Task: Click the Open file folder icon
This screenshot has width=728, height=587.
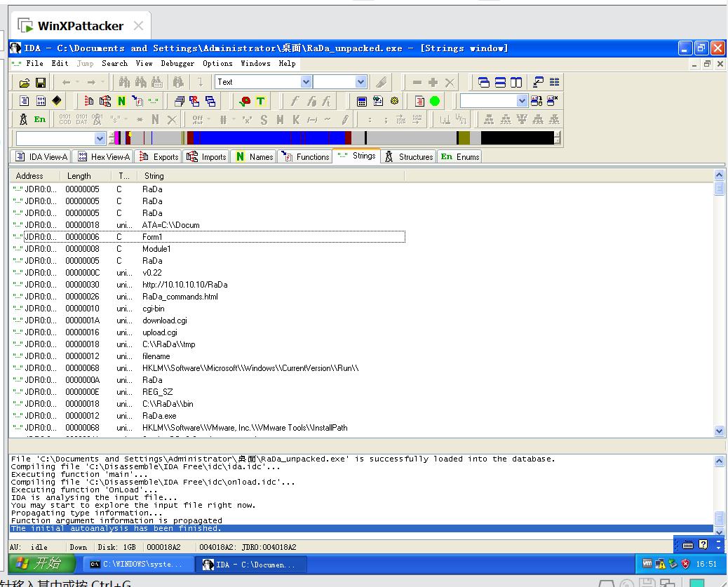Action: click(x=24, y=83)
